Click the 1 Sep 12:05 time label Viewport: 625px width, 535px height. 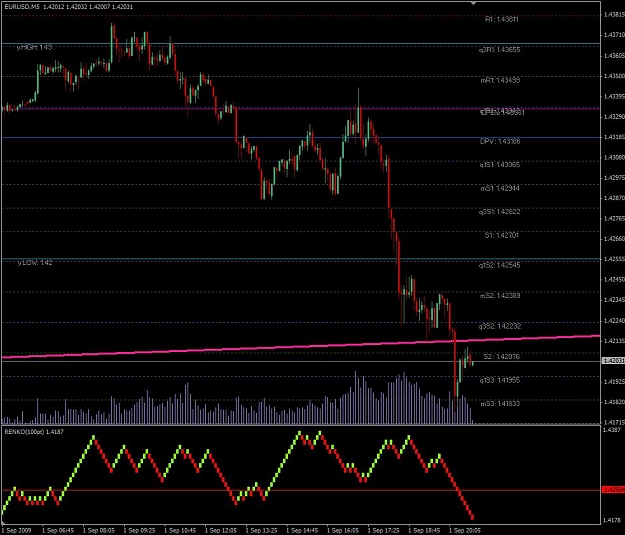coord(220,531)
